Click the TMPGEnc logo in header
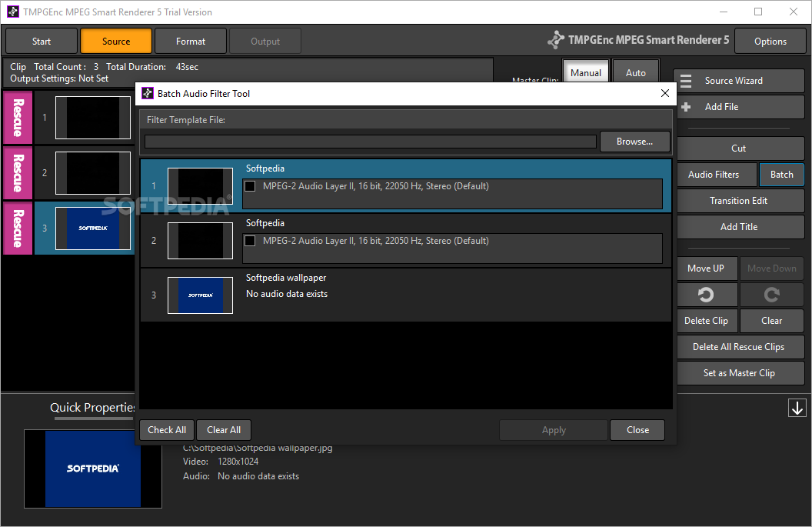The height and width of the screenshot is (527, 812). (x=556, y=40)
